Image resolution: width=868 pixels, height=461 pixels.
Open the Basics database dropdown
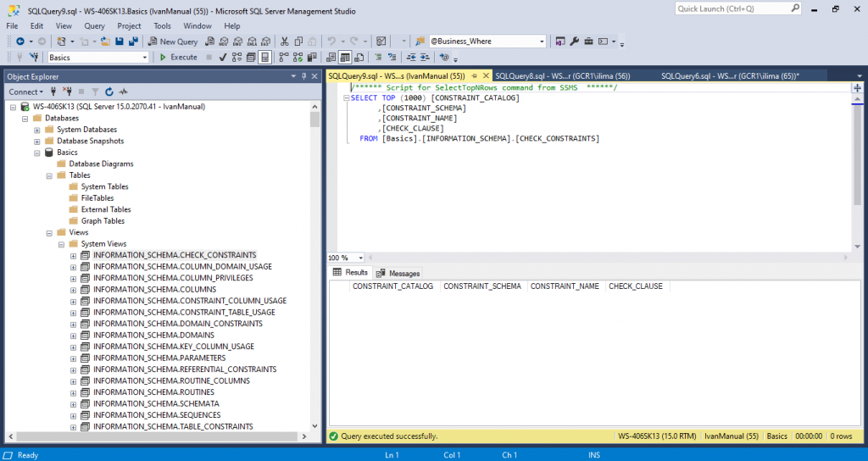pyautogui.click(x=144, y=58)
